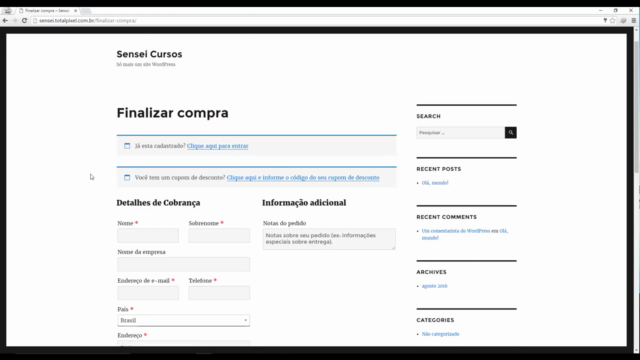The width and height of the screenshot is (640, 360).
Task: Click the 'Só mais um site WordPress' tagline
Action: tap(146, 64)
